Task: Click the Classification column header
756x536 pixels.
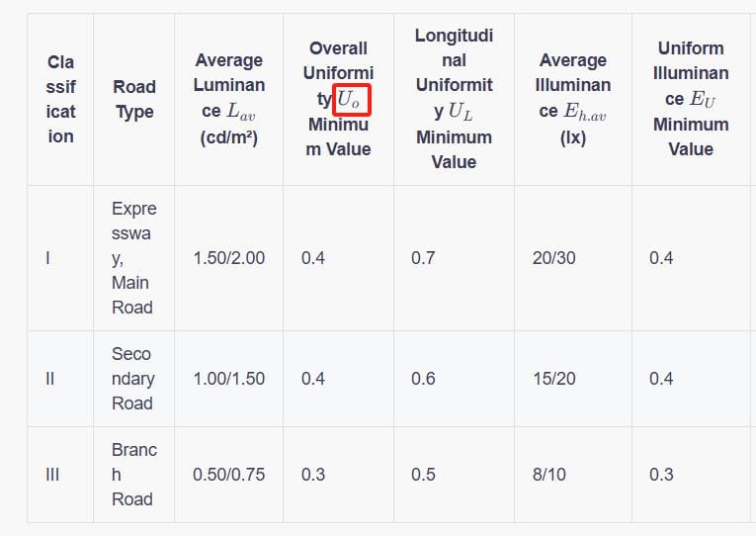Action: pos(60,99)
